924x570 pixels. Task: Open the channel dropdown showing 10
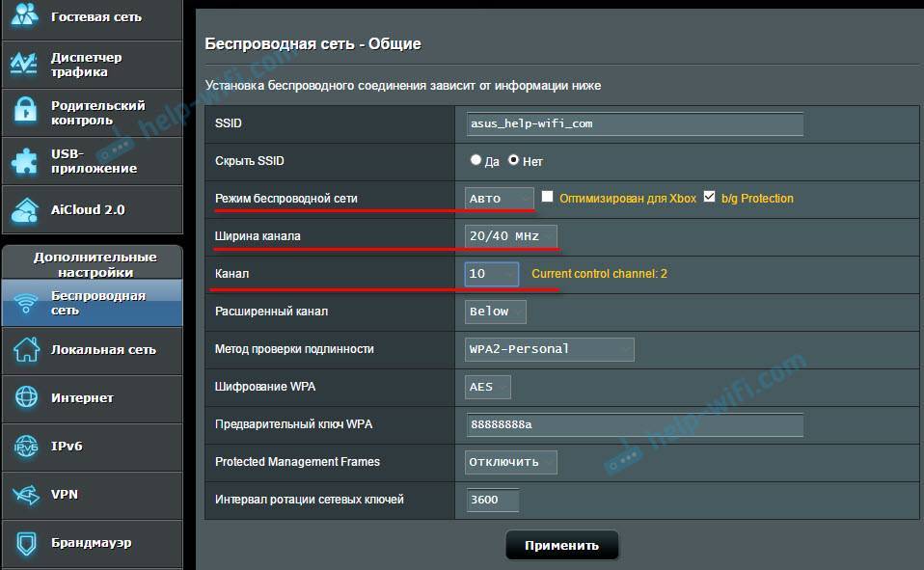pyautogui.click(x=492, y=274)
